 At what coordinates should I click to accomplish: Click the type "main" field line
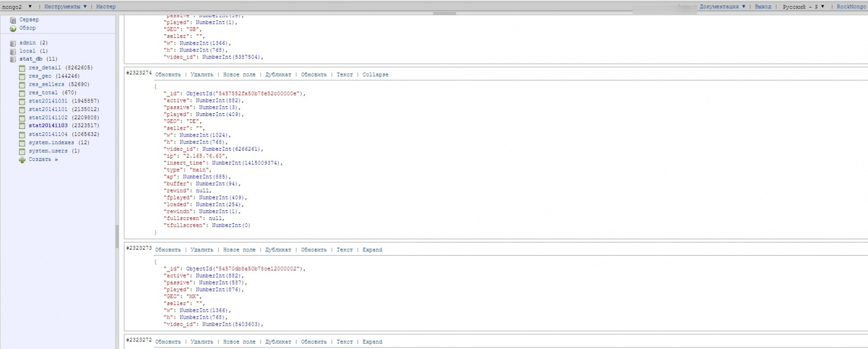188,170
